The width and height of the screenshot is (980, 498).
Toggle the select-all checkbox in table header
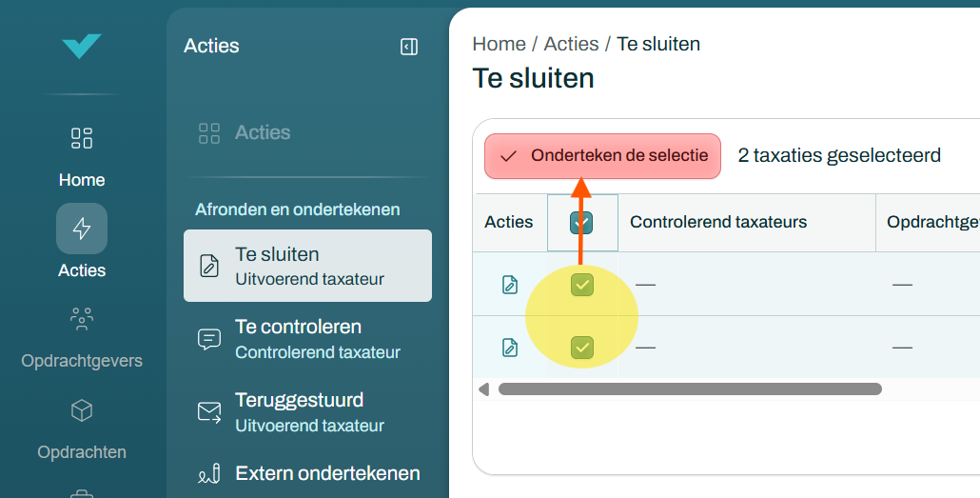click(x=582, y=222)
